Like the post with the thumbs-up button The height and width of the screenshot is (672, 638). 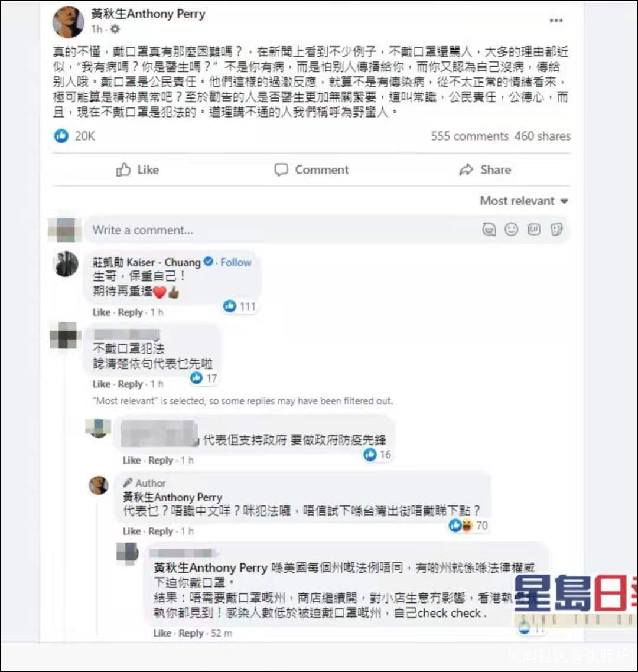coord(137,169)
